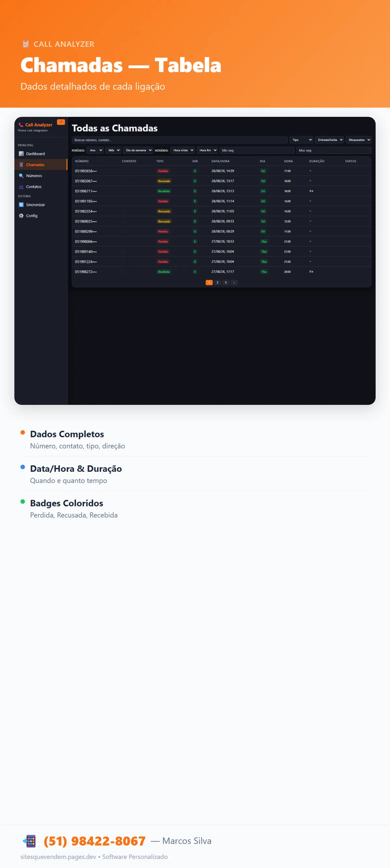
Task: Click the Números magnifier icon
Action: (21, 176)
